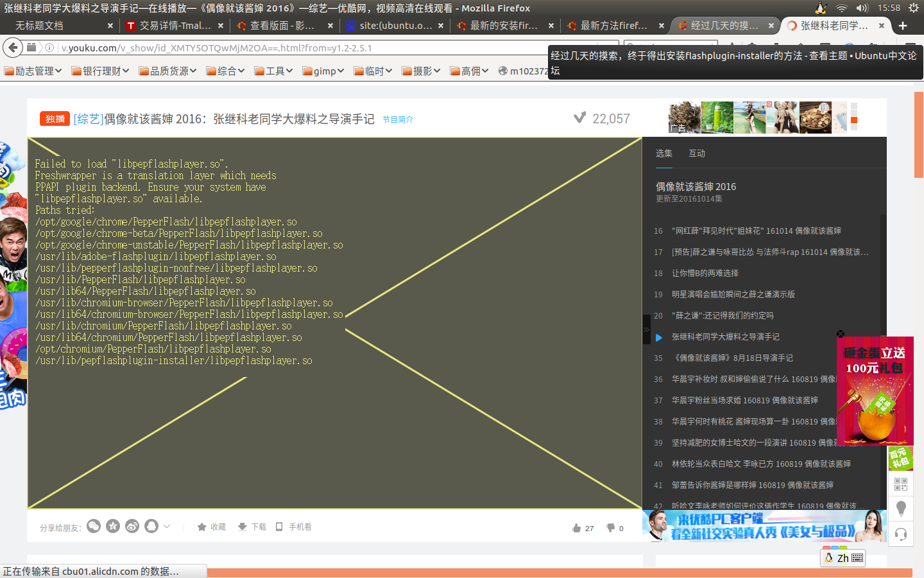This screenshot has height=578, width=924.
Task: Open 综合 bookmark folder dropdown
Action: click(225, 71)
